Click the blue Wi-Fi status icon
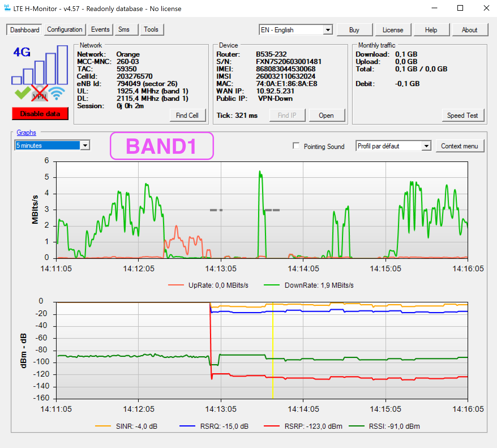The width and height of the screenshot is (497, 448). 57,93
